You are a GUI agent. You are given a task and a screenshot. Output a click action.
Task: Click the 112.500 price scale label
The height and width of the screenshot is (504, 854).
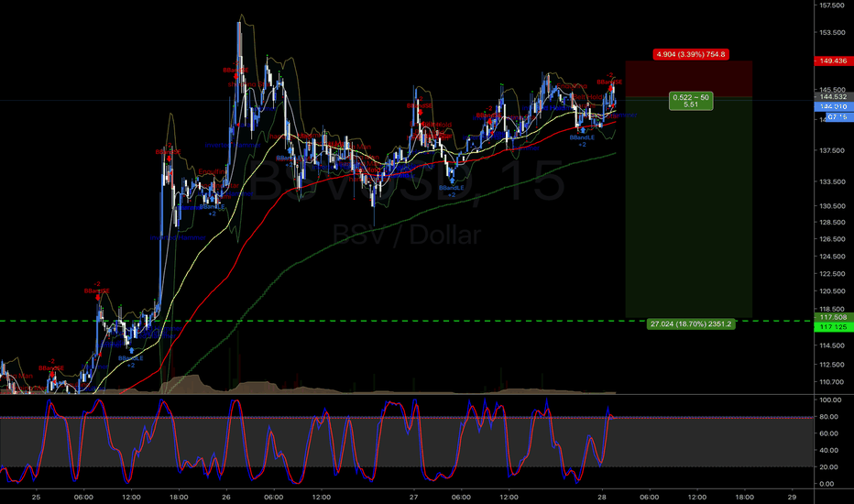(x=832, y=365)
